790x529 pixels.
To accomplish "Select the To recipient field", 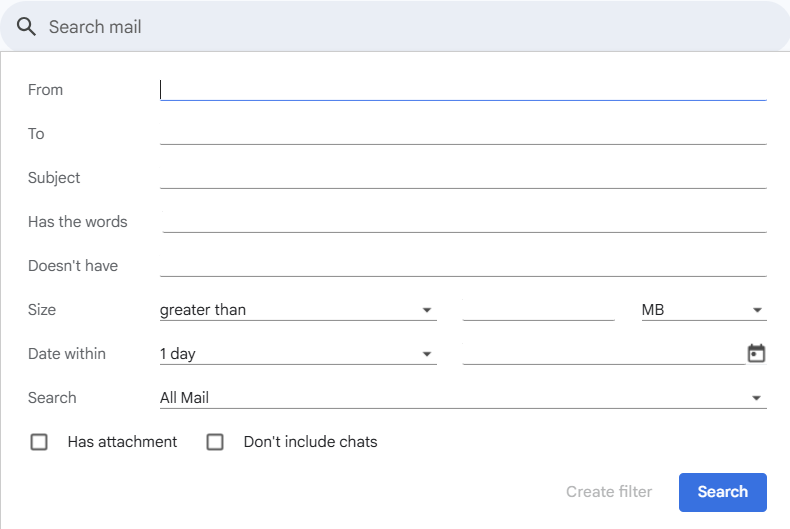I will pyautogui.click(x=463, y=134).
